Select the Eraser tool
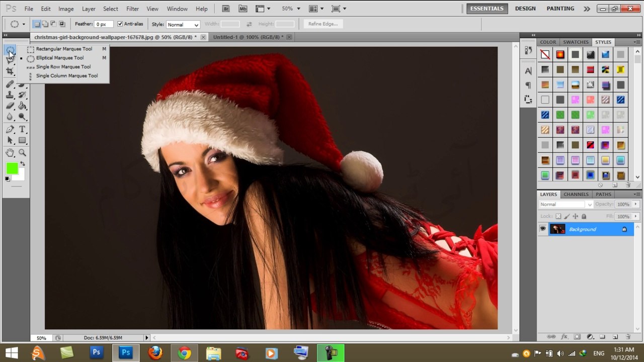644x362 pixels. pos(10,106)
